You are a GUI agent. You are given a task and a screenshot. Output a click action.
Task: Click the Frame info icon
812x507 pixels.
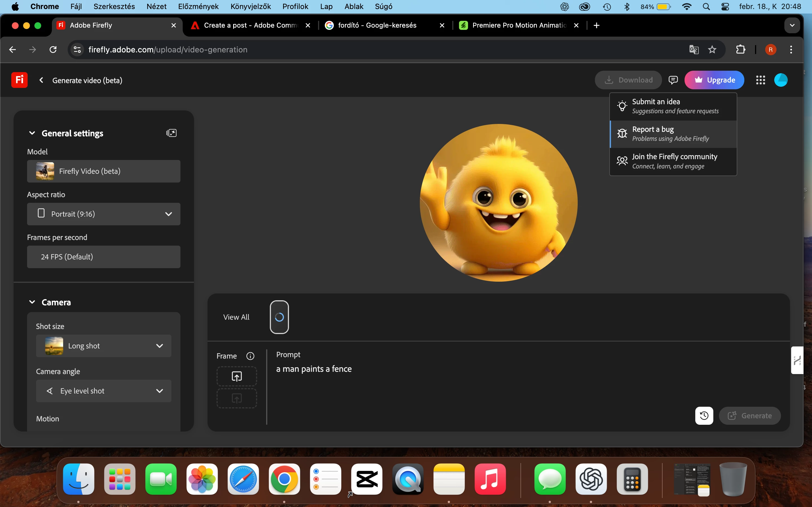[250, 356]
